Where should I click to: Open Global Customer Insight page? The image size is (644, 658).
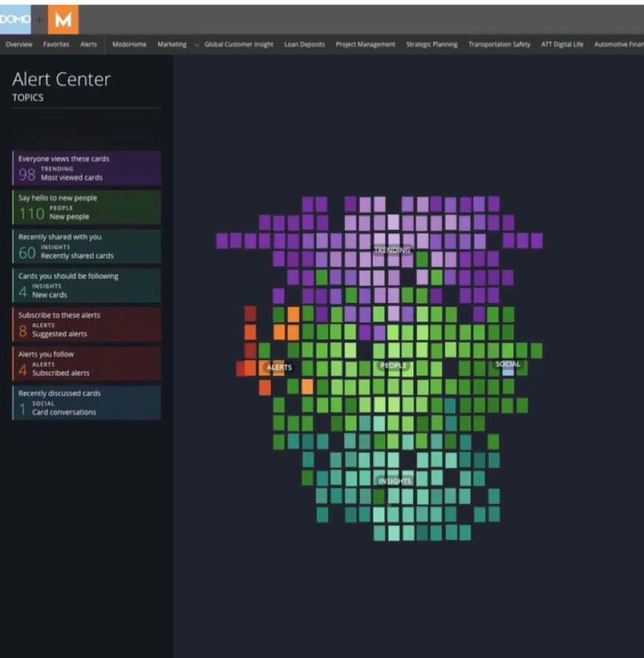[239, 44]
